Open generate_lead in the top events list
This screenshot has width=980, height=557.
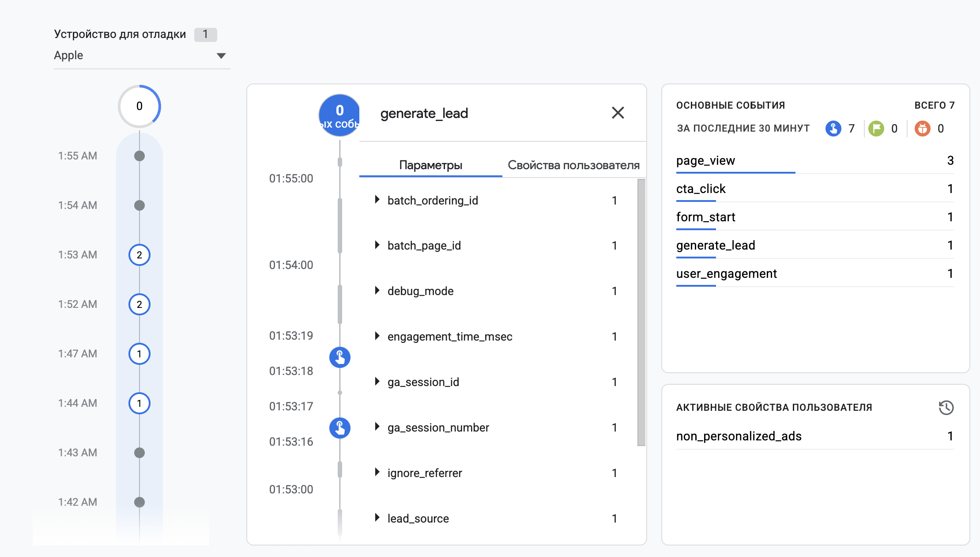coord(815,245)
